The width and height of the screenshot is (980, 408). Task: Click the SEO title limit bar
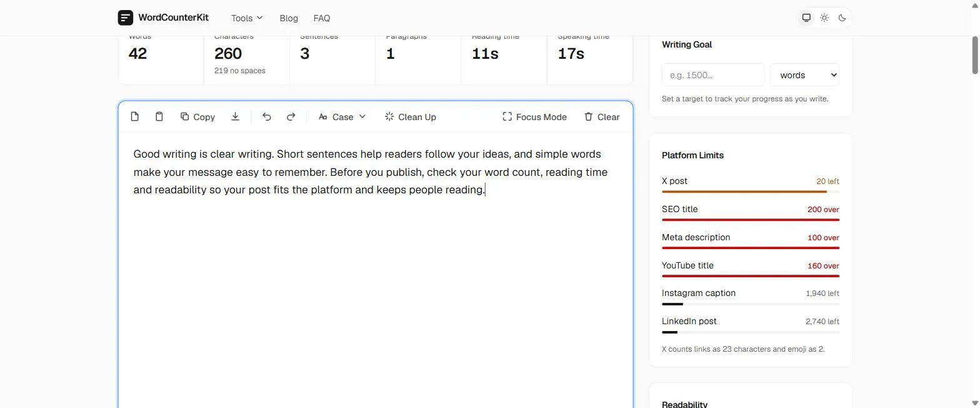[x=751, y=220]
